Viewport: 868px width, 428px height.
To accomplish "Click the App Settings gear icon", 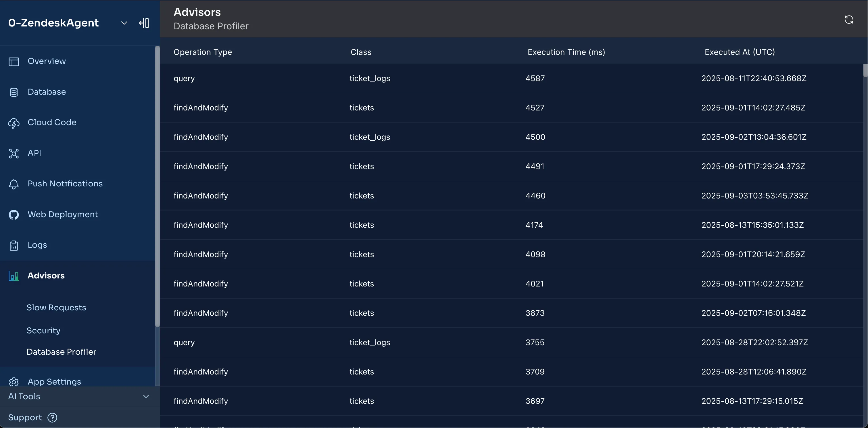I will click(14, 382).
